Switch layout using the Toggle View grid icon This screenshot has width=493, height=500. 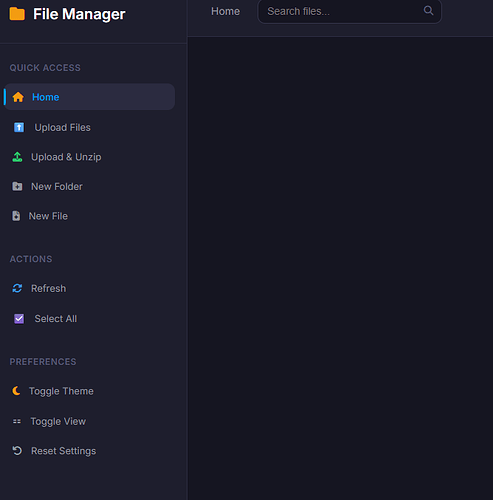[17, 421]
